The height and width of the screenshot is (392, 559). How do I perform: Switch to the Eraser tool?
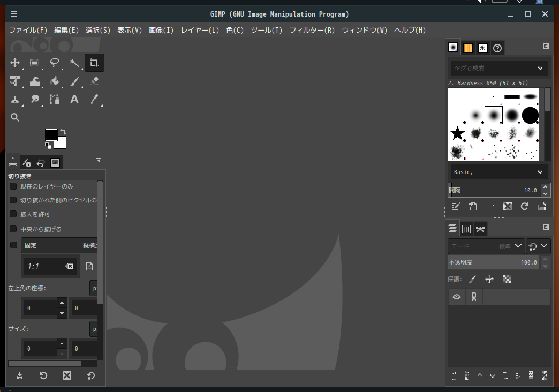(94, 81)
